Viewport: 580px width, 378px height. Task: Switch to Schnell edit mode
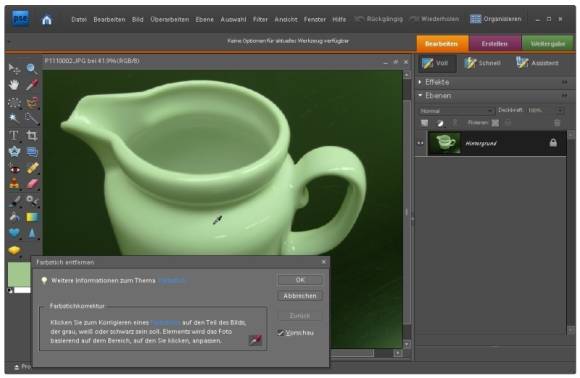(482, 63)
